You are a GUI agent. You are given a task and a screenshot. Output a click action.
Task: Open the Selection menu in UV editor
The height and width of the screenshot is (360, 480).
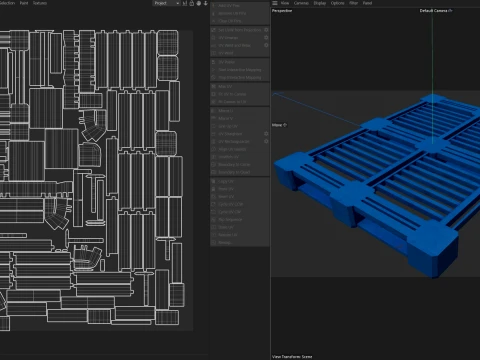click(x=7, y=3)
